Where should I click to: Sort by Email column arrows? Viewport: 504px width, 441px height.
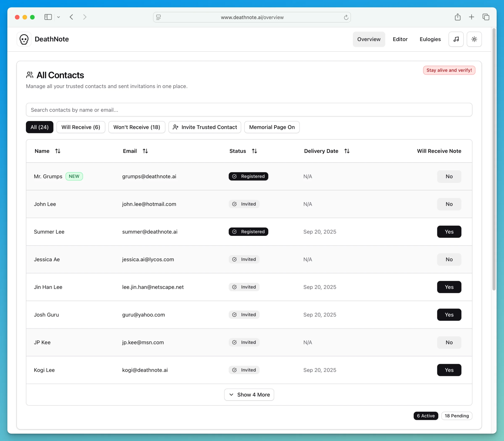145,151
